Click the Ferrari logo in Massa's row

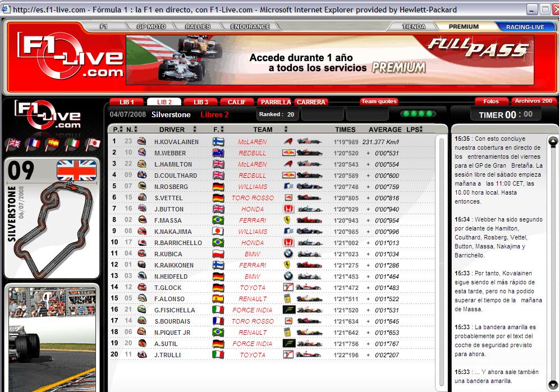(287, 220)
